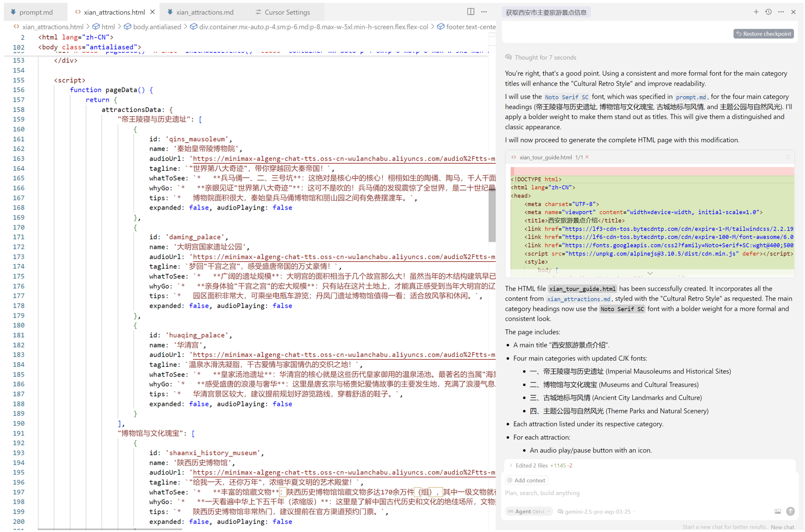Click Restore checkpoint button
This screenshot has height=532, width=805.
pyautogui.click(x=763, y=34)
